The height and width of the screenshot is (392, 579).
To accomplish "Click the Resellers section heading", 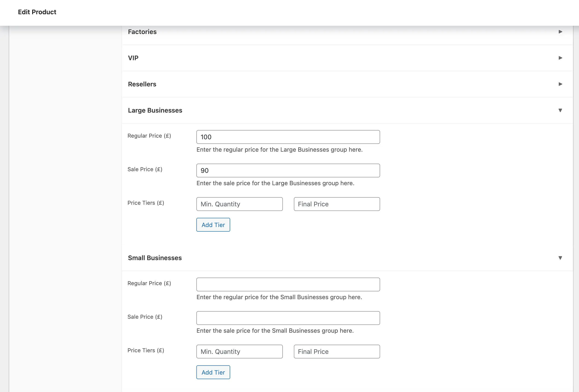I will (x=142, y=84).
